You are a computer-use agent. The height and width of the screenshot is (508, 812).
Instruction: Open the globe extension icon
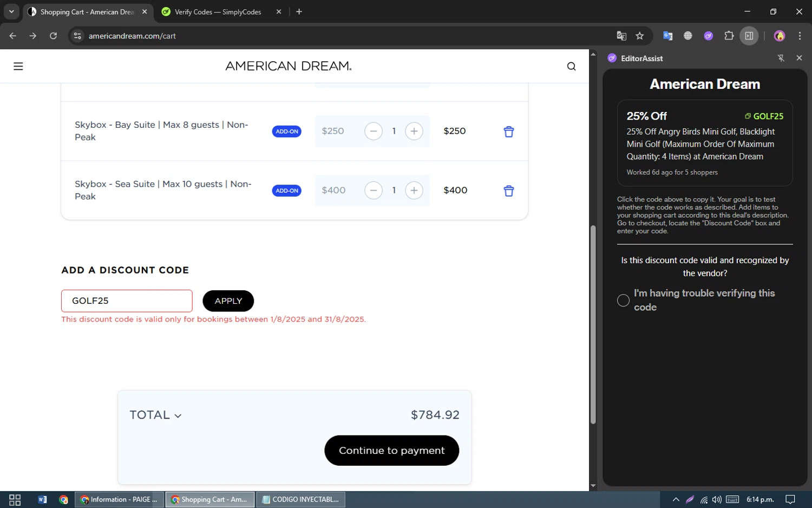point(688,36)
